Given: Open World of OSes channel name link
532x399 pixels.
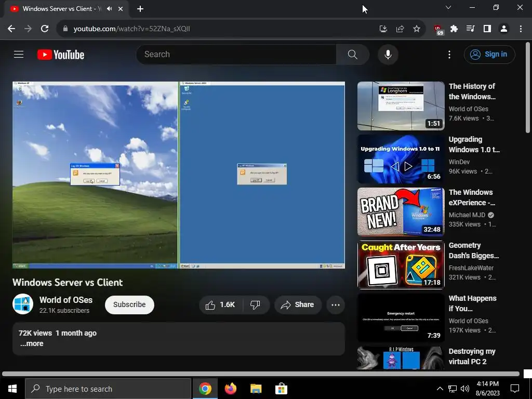Looking at the screenshot, I should pos(66,300).
